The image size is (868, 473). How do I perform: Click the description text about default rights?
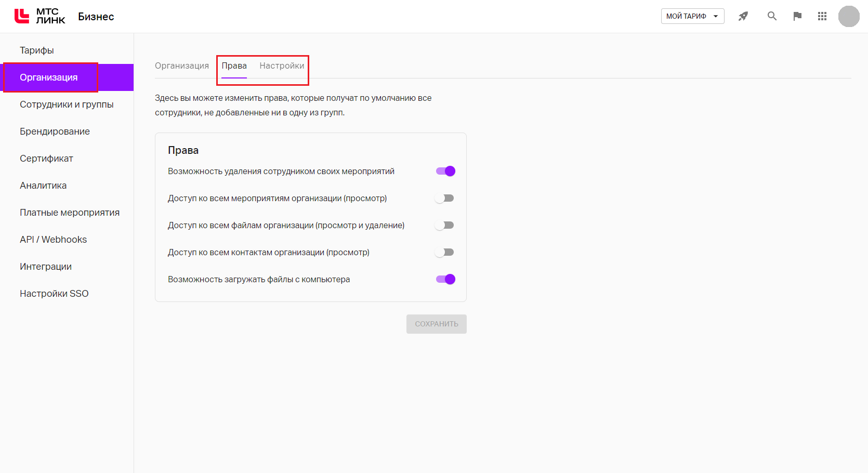click(x=293, y=105)
